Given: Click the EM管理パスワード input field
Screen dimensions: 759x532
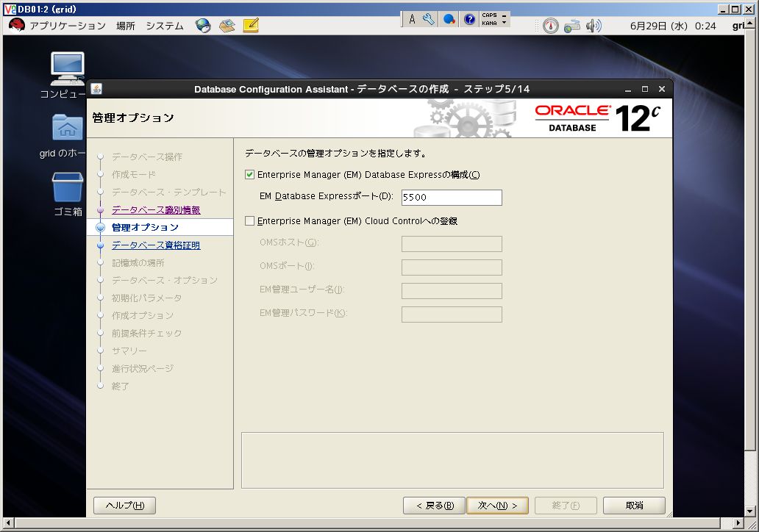Looking at the screenshot, I should tap(452, 314).
